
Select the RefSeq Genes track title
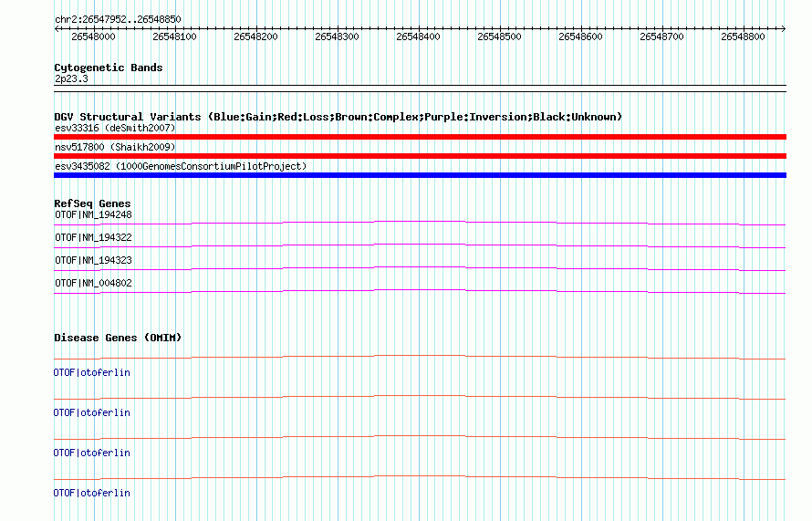coord(92,203)
